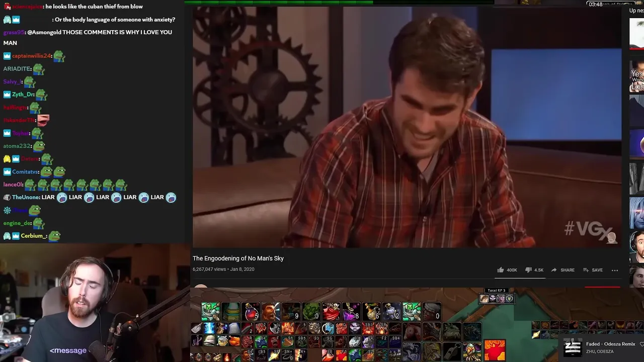The image size is (644, 362).
Task: Click the ZHU, ODESZA artist text
Action: [600, 351]
